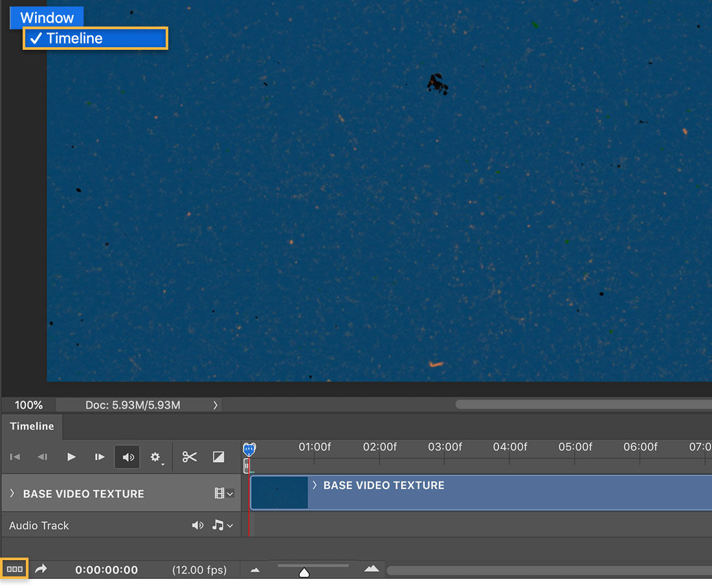Expand the BASE VIDEO TEXTURE track chevron
712x588 pixels.
11,493
